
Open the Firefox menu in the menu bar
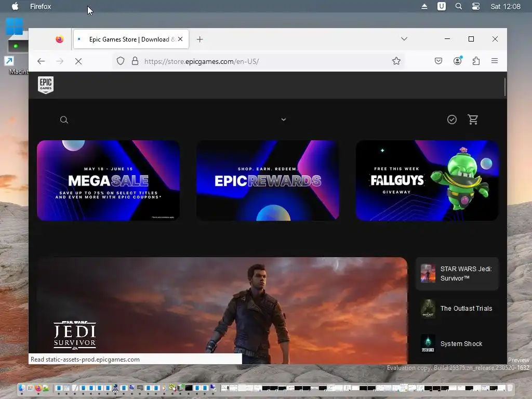tap(41, 6)
